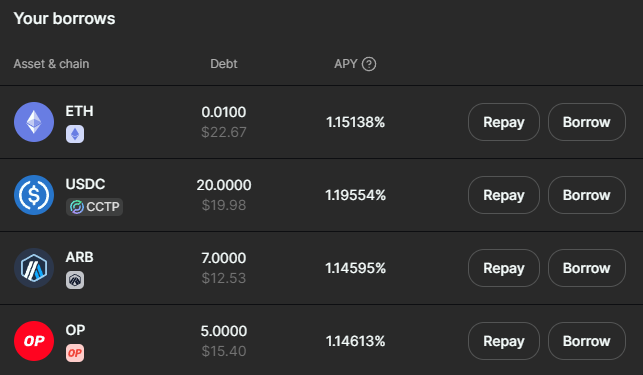This screenshot has height=375, width=643.
Task: Repay the OP debt
Action: coord(504,341)
